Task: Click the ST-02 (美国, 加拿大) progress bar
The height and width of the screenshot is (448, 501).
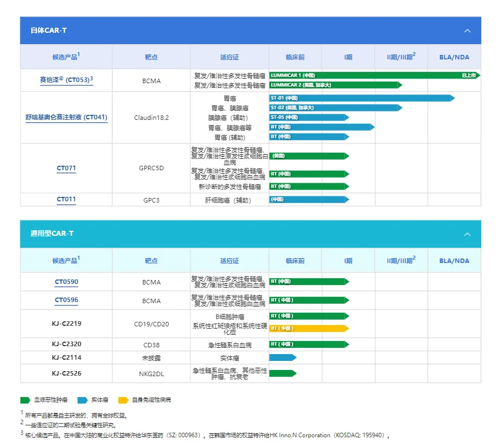Action: (x=335, y=107)
